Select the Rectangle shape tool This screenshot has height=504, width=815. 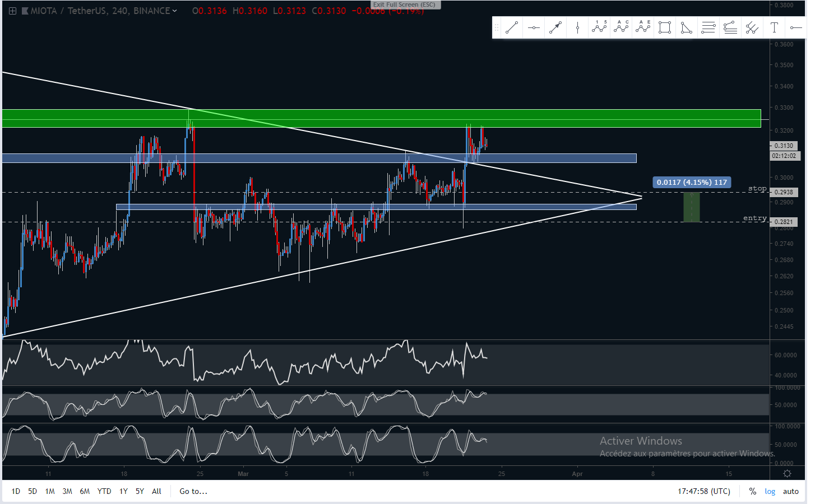coord(665,27)
